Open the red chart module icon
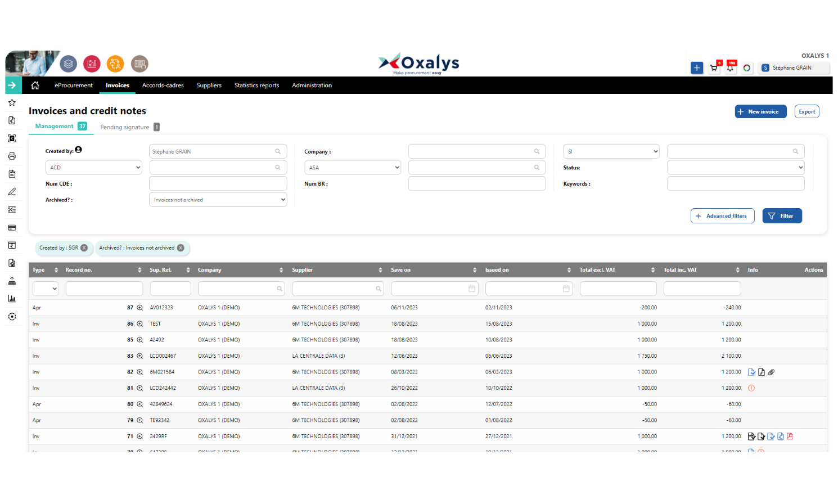Viewport: 838px width, 504px height. 92,64
